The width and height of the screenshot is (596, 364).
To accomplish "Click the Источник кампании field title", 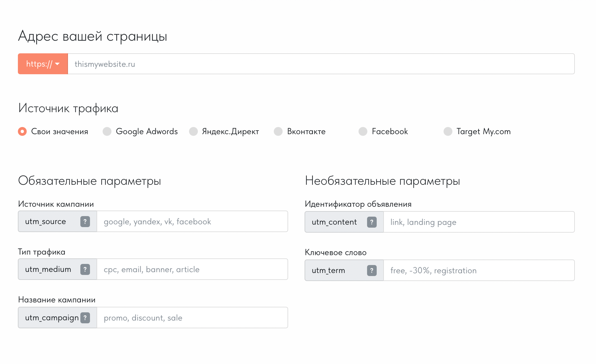I will 56,204.
